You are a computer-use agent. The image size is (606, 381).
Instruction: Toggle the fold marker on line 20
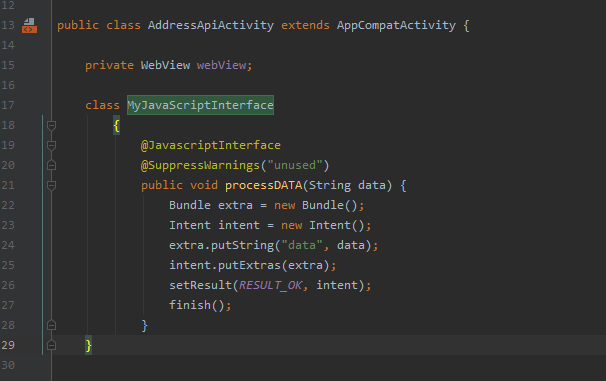51,165
